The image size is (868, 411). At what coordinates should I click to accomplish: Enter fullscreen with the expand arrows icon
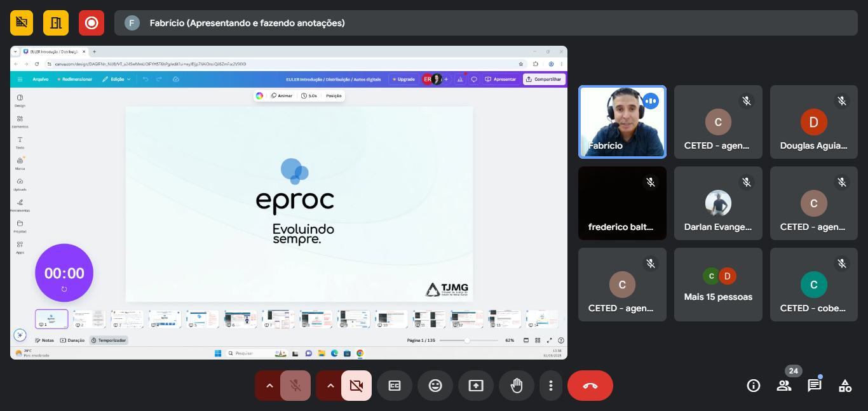tap(550, 340)
